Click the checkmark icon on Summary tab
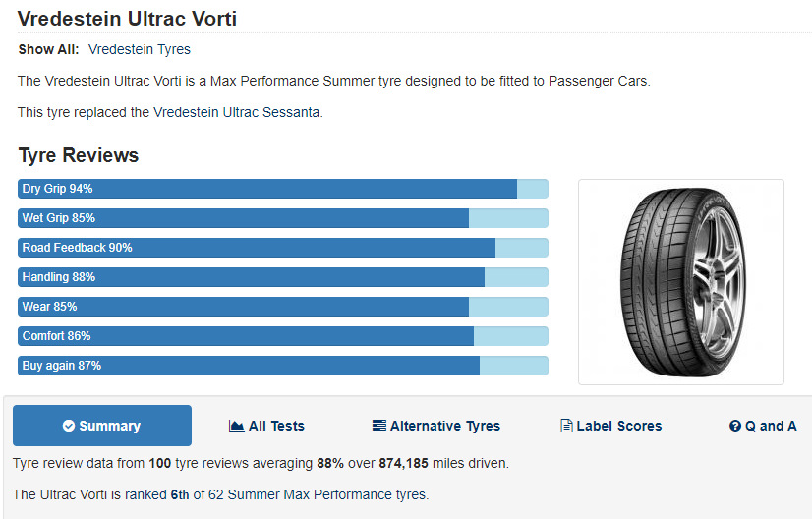812x519 pixels. coord(69,426)
